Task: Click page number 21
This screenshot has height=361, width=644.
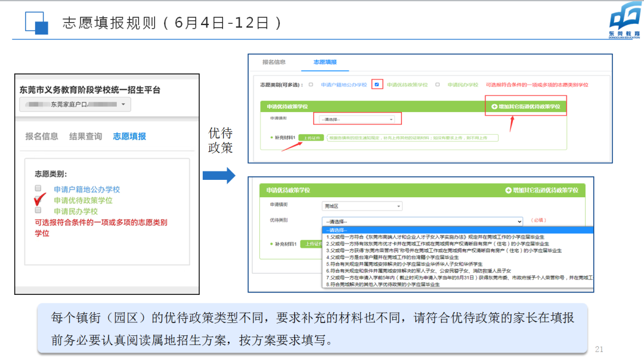Action: pos(599,350)
